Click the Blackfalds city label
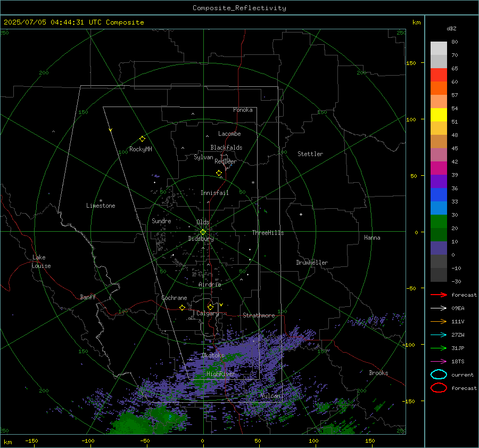This screenshot has height=448, width=479. pyautogui.click(x=226, y=148)
